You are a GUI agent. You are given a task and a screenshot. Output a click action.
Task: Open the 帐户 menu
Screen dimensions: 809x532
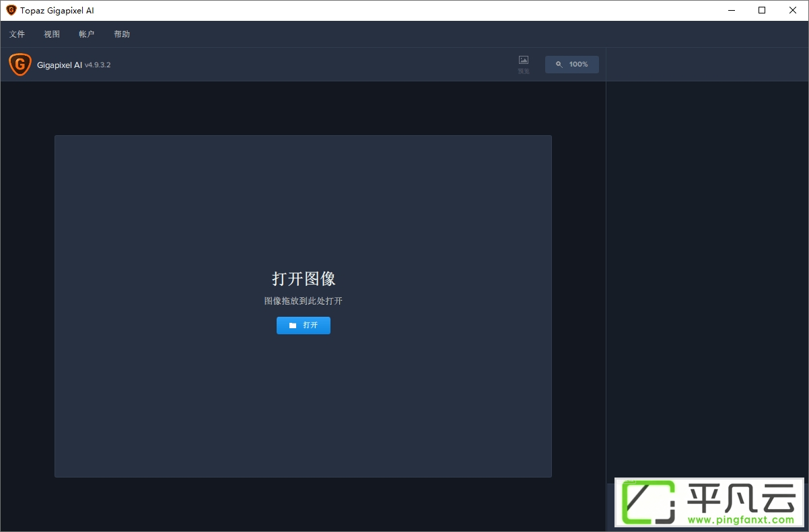(87, 34)
